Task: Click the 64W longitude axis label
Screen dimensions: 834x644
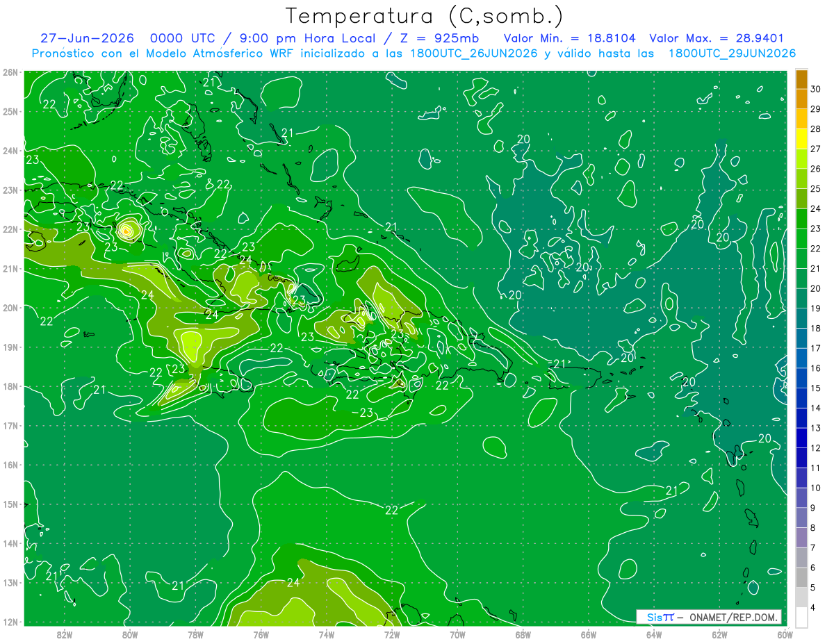Action: [x=654, y=634]
